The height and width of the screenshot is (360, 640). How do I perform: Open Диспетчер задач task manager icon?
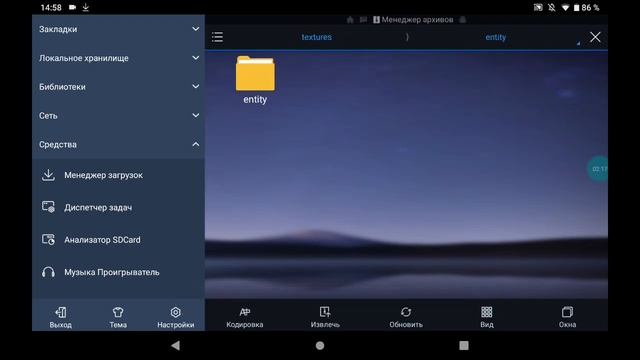tap(48, 207)
